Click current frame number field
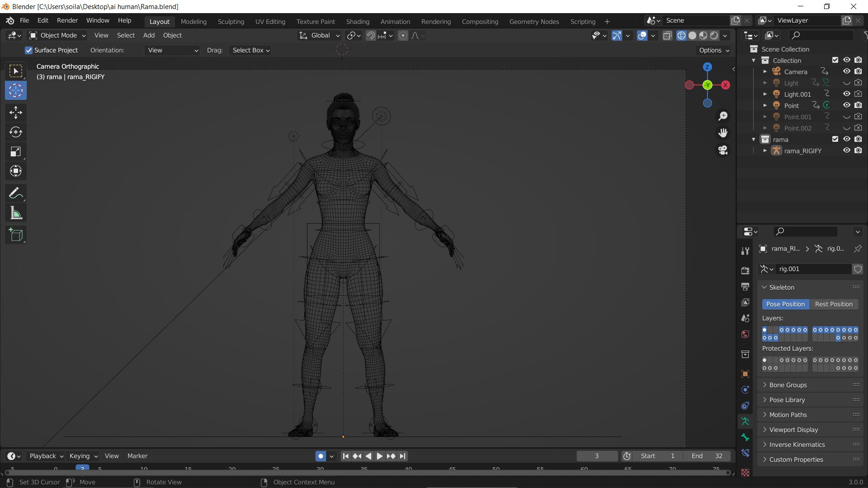The width and height of the screenshot is (868, 488). (x=597, y=456)
